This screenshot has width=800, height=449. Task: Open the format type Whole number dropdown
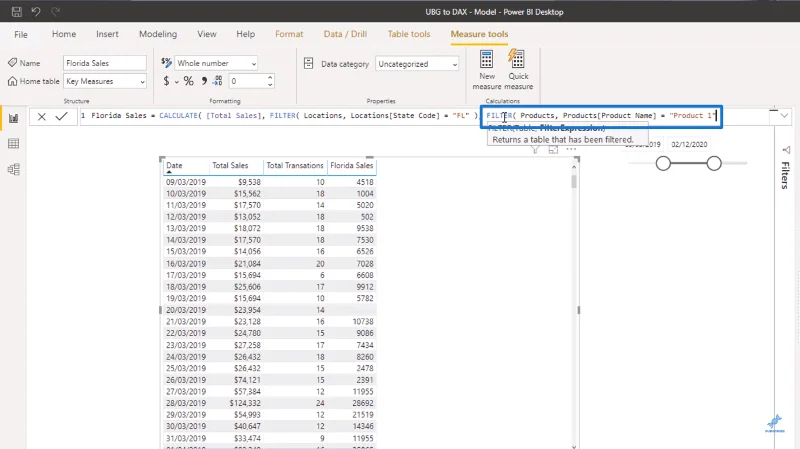216,63
